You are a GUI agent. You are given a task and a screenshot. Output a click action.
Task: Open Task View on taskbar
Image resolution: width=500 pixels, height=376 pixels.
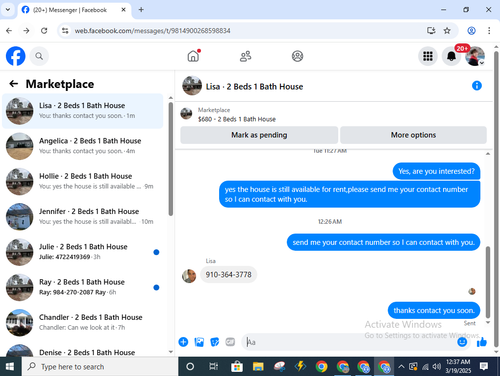(x=213, y=366)
